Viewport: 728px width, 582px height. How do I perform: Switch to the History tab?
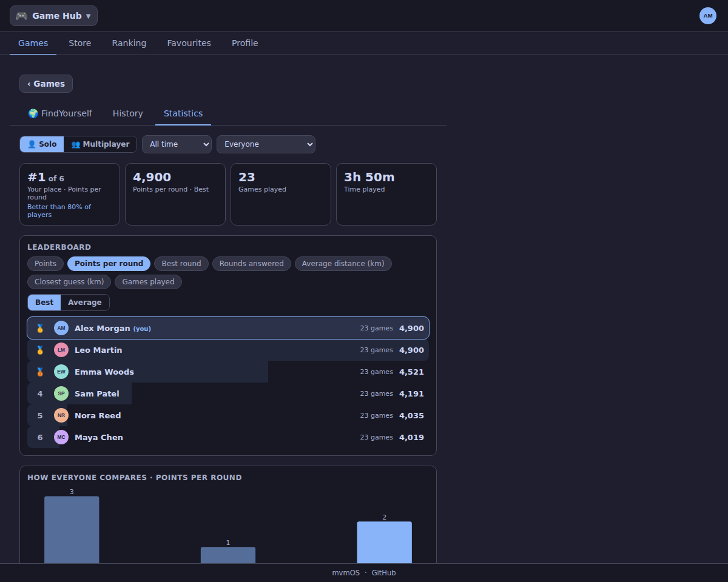point(128,113)
